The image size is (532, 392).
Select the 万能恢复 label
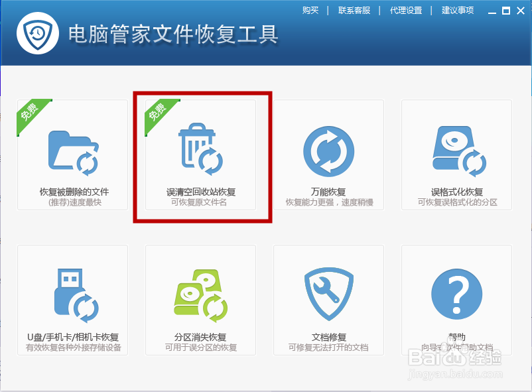tap(328, 192)
